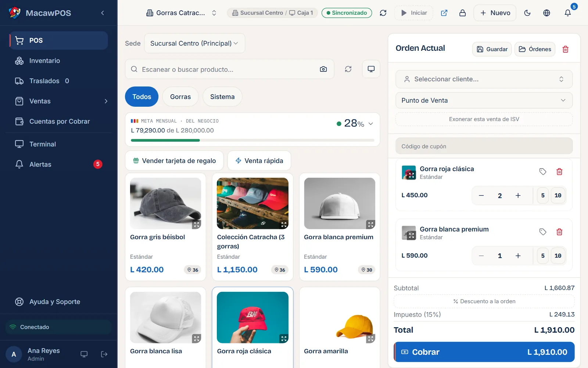Click logout icon next to Ana Reyes
This screenshot has width=588, height=368.
[104, 354]
